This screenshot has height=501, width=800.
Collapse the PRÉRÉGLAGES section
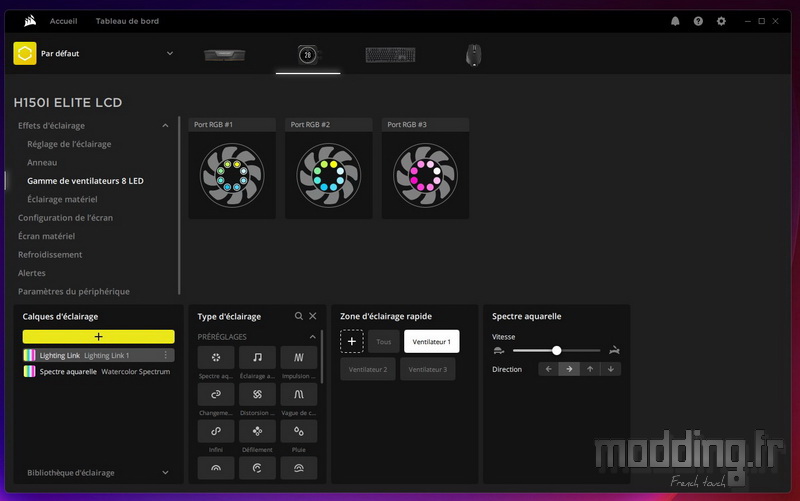pos(312,337)
